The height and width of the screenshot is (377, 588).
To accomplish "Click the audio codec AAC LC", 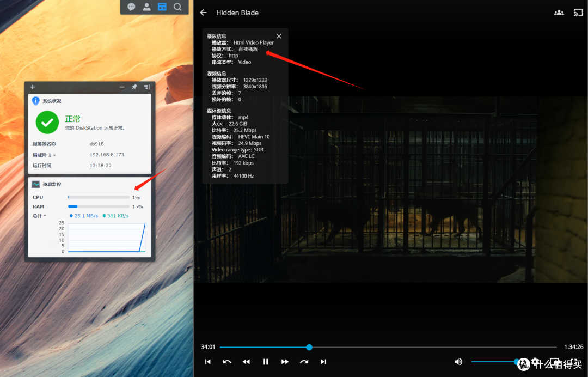I will click(246, 156).
